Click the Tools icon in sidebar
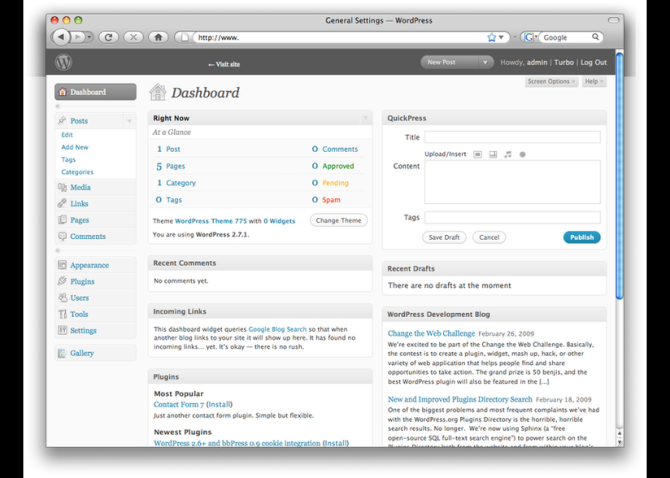 click(x=62, y=314)
